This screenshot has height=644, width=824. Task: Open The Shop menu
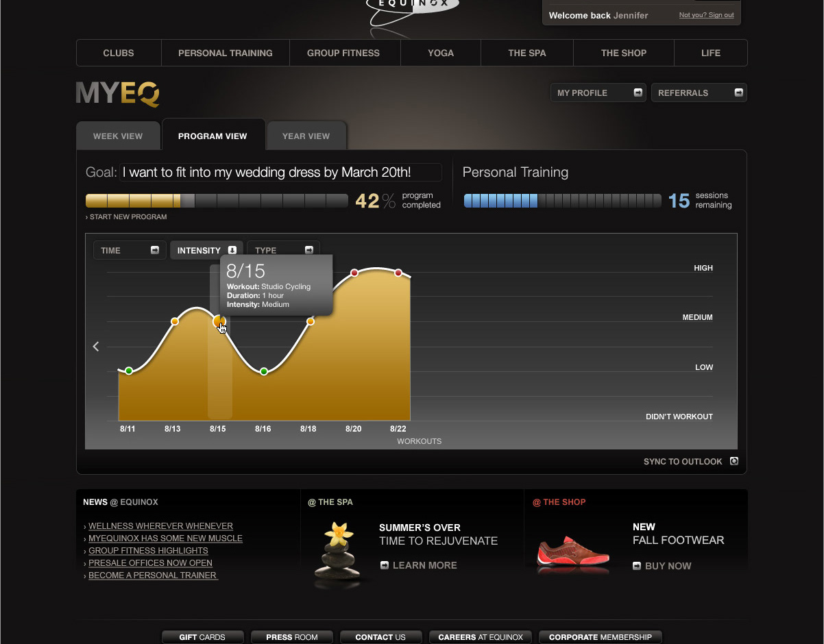pos(624,53)
